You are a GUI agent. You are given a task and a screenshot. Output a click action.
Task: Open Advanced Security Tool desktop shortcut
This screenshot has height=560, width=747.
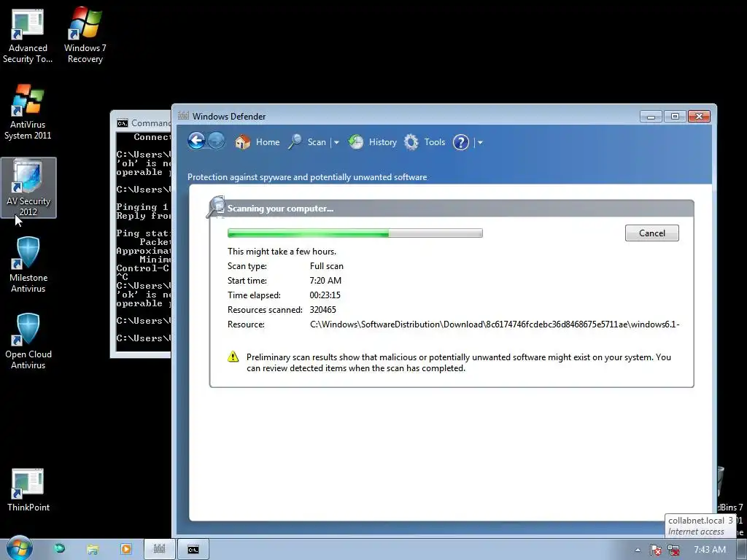coord(28,36)
